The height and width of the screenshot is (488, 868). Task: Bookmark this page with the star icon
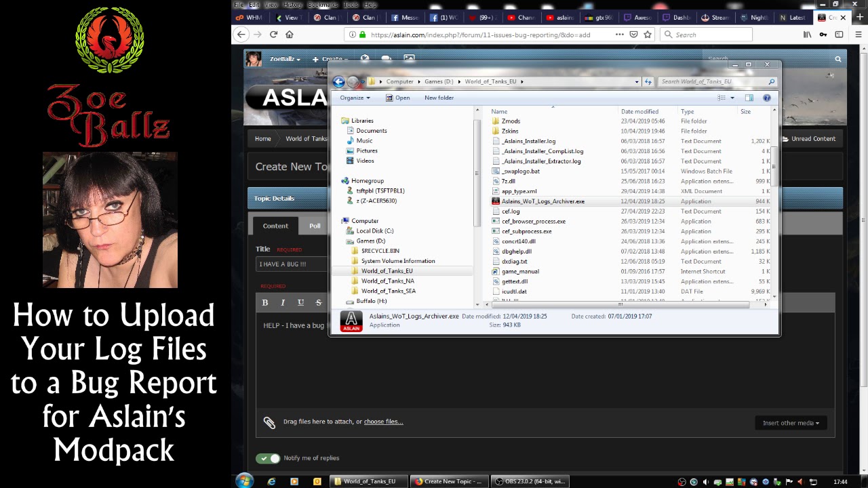click(x=648, y=35)
